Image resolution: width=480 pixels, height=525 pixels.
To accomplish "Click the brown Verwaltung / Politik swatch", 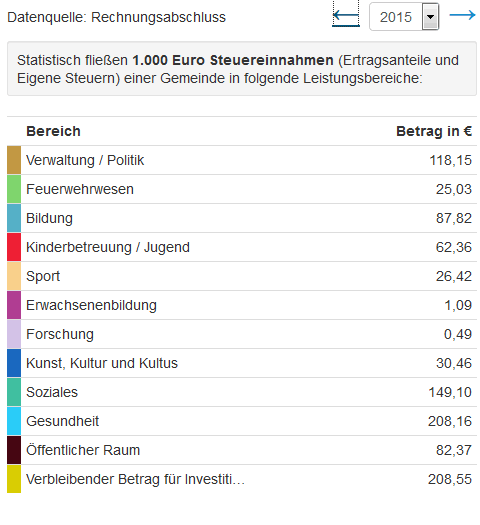I will [14, 160].
